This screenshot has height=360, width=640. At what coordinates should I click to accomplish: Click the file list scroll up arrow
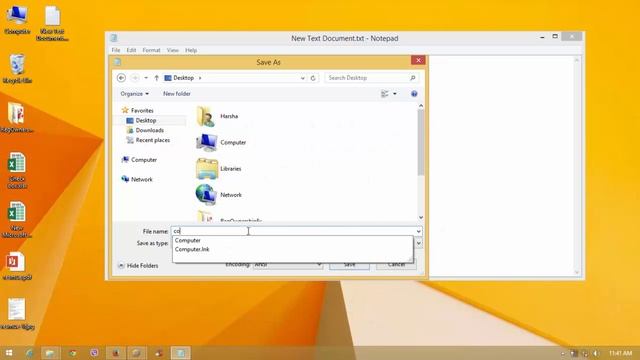click(x=421, y=106)
